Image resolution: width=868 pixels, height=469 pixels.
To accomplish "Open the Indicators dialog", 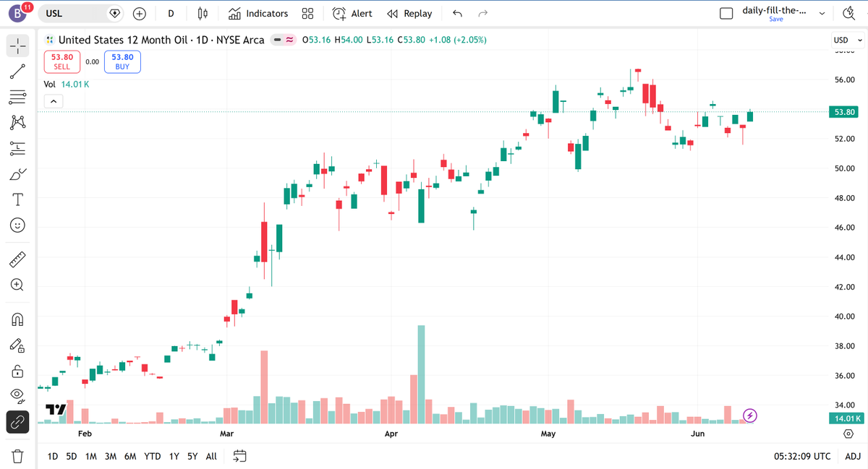I will pos(258,14).
